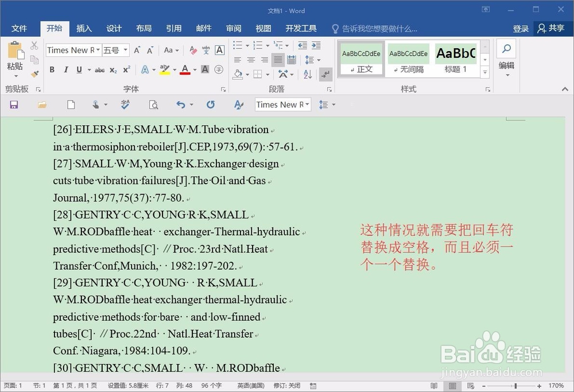The image size is (574, 392).
Task: Toggle bold formatting
Action: (52, 69)
